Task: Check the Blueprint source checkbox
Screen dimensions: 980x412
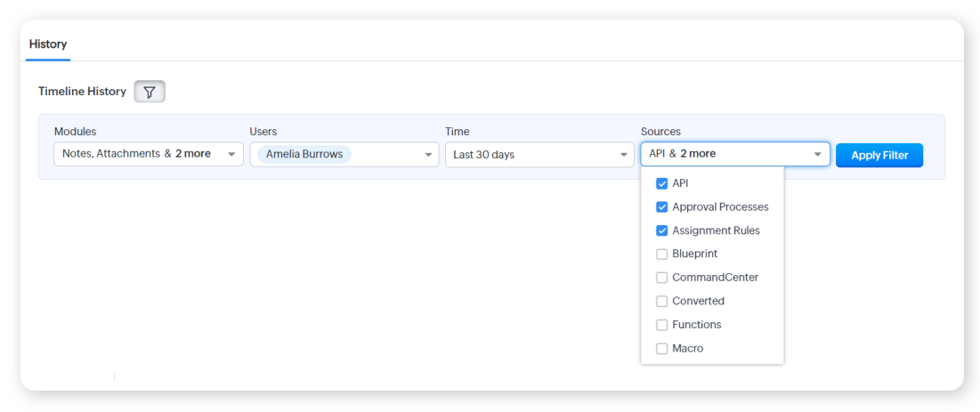Action: point(662,254)
